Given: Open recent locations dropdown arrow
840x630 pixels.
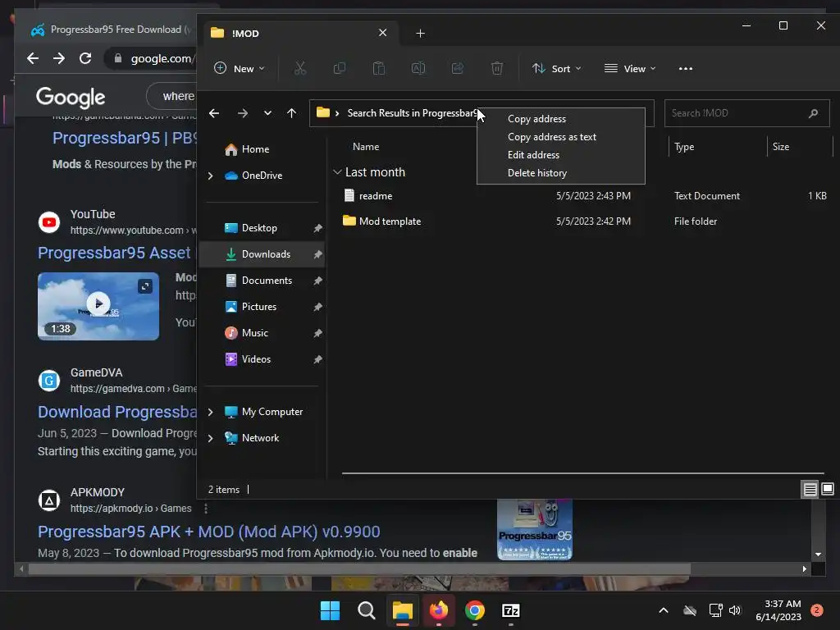Looking at the screenshot, I should point(267,113).
